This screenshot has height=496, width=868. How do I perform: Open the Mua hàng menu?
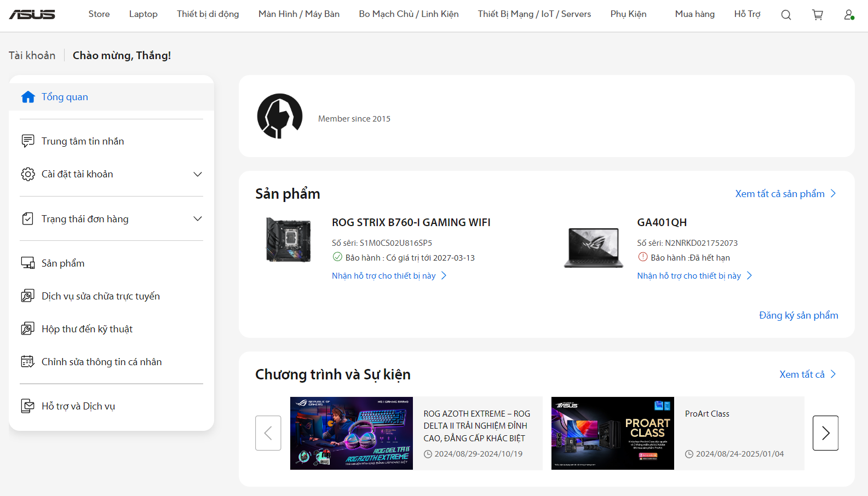click(695, 14)
